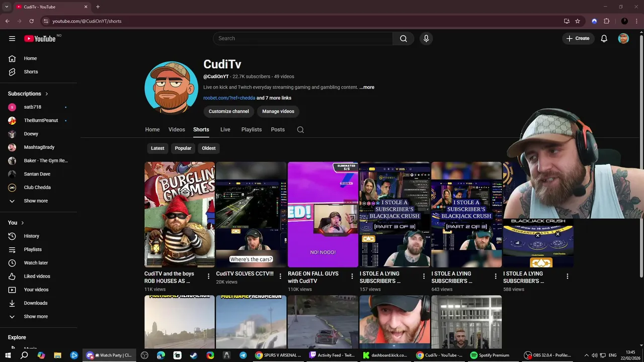Open TheBurntPeanut subscription channel

pyautogui.click(x=40, y=121)
